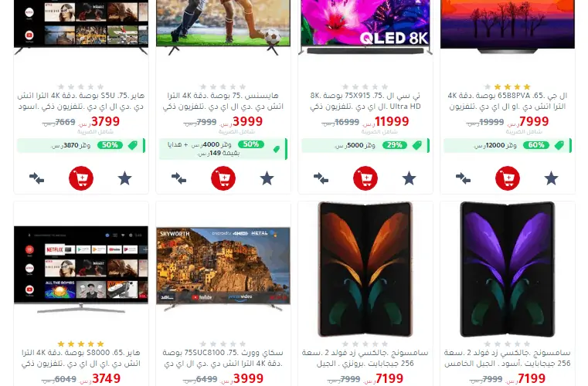
Task: Add the Hisense 75 inch TV to cart
Action: 223,178
